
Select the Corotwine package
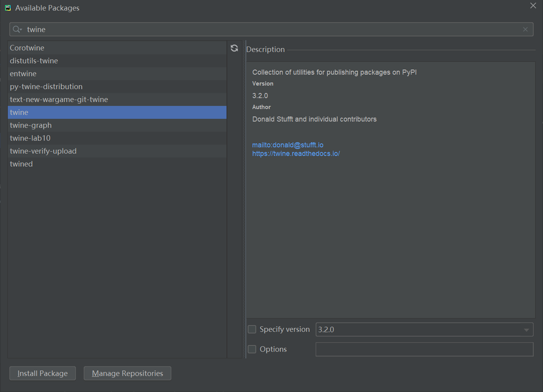(117, 48)
